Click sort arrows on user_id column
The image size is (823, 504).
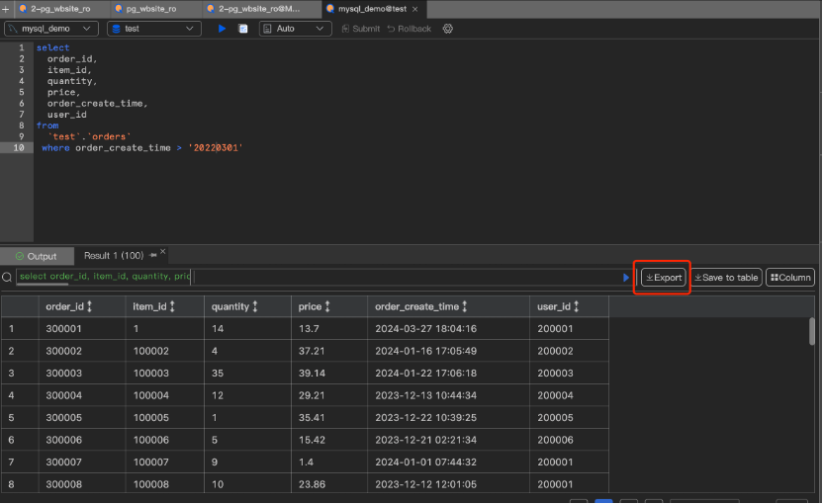[579, 306]
